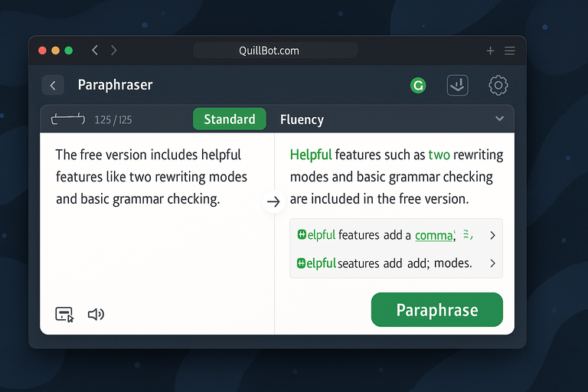Expand more modes with the chevron
The height and width of the screenshot is (392, 588).
click(499, 119)
